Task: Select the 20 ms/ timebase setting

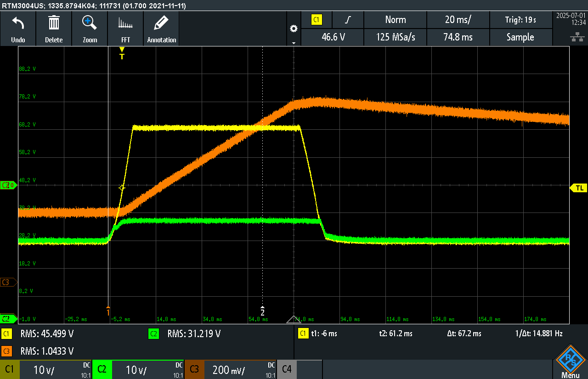Action: [458, 20]
